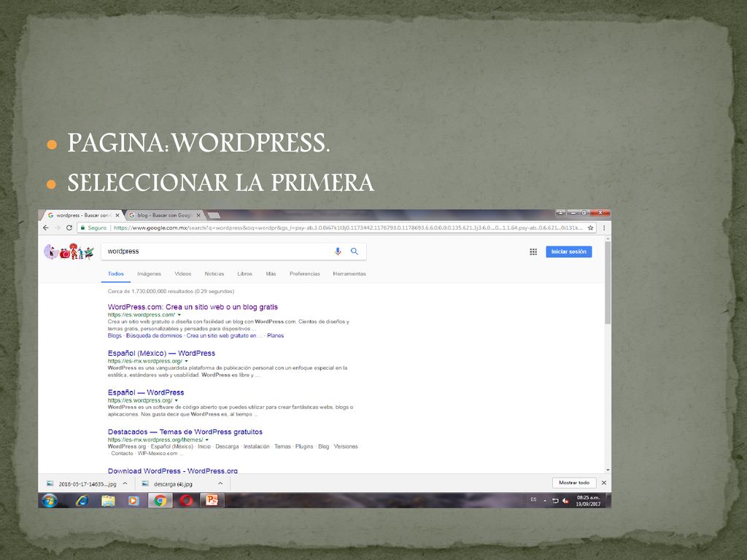Open Destacados — Temas de WordPress gratuitos
The height and width of the screenshot is (560, 747).
tap(185, 432)
